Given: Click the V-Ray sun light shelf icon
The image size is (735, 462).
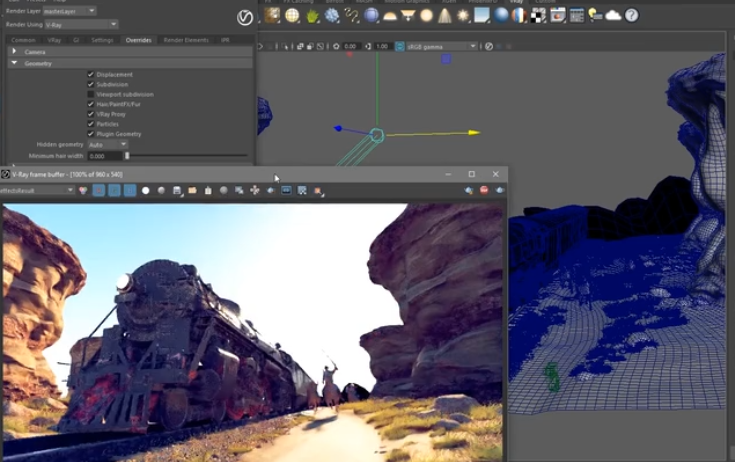Looking at the screenshot, I should (464, 15).
